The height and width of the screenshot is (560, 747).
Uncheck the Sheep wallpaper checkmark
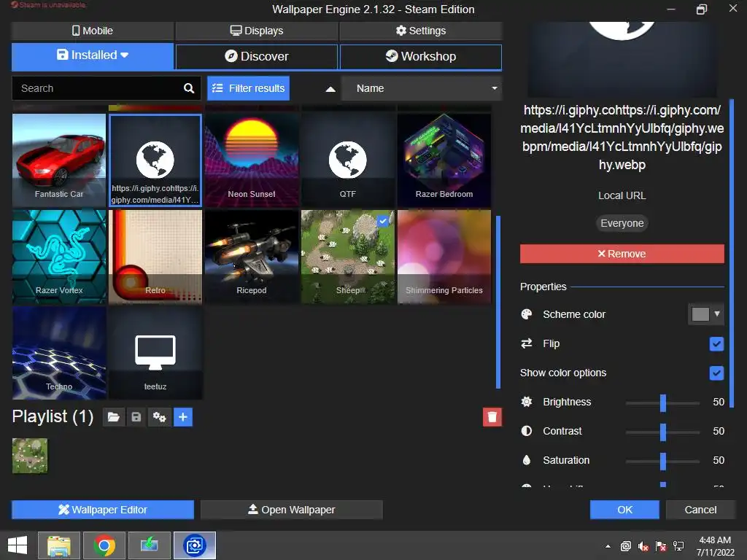[x=383, y=221]
